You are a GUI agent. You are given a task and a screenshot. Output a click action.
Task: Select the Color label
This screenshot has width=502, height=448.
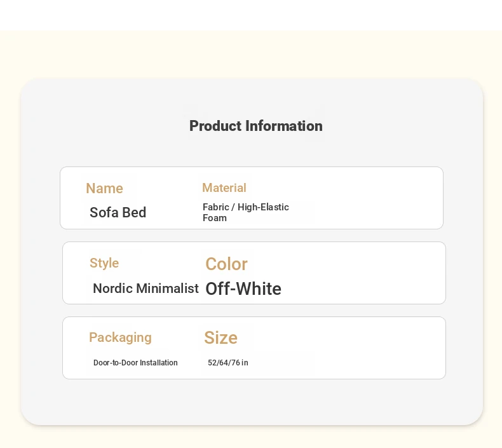coord(226,264)
